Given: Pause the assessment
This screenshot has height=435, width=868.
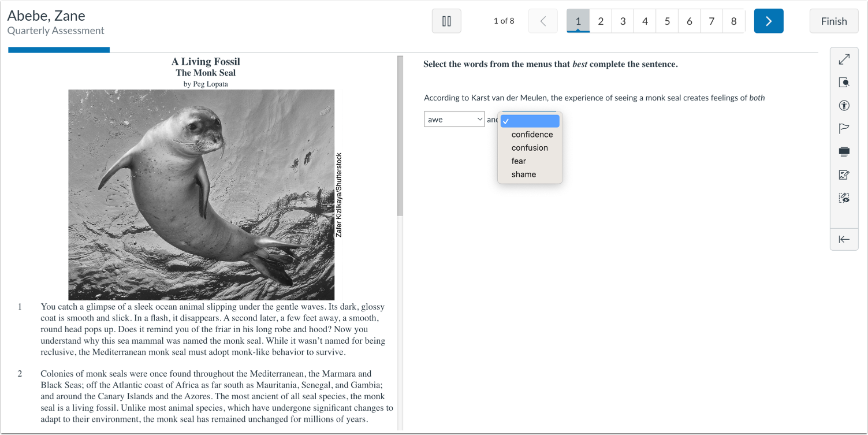Looking at the screenshot, I should point(446,20).
